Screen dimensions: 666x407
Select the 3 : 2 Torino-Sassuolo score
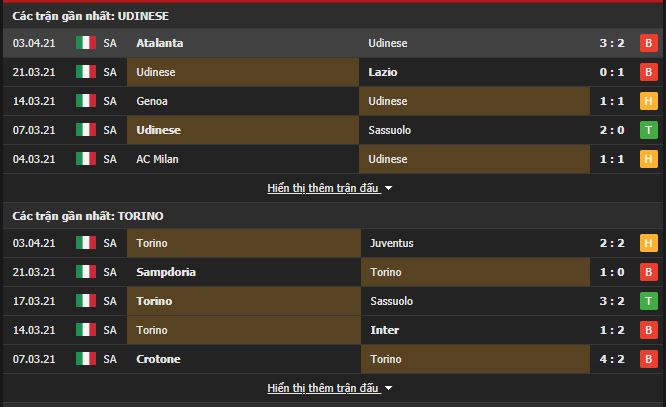pos(612,301)
